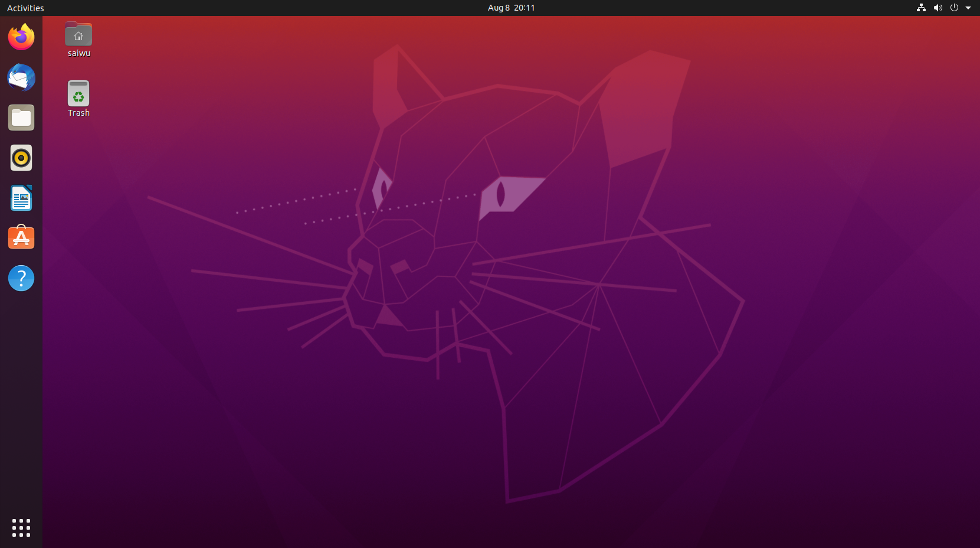Expand the system menu arrow
Image resolution: width=980 pixels, height=548 pixels.
968,8
